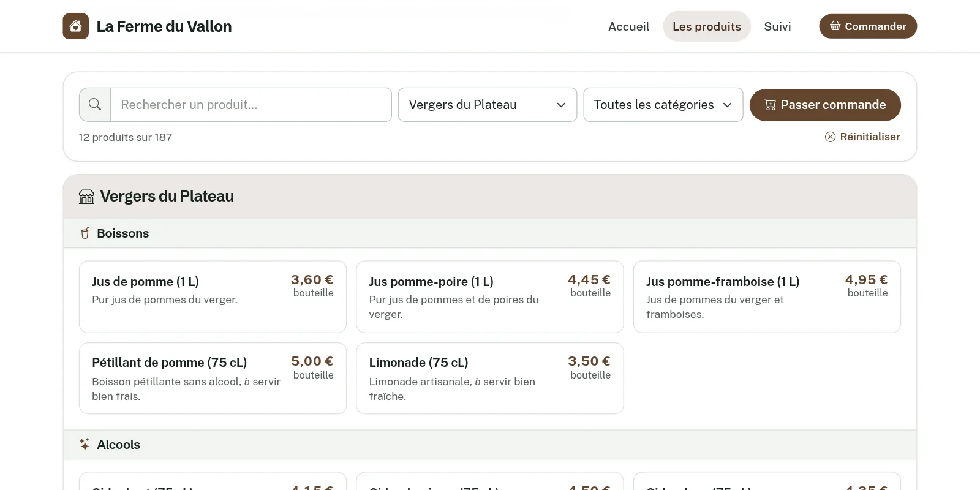Open the Toutes les catégories dropdown
This screenshot has width=980, height=490.
coord(663,105)
